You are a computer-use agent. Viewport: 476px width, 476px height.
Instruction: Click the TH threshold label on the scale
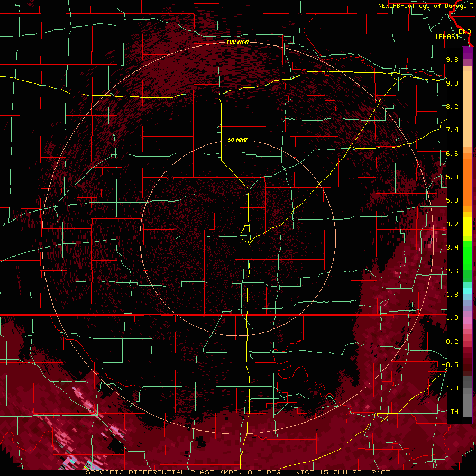454,412
